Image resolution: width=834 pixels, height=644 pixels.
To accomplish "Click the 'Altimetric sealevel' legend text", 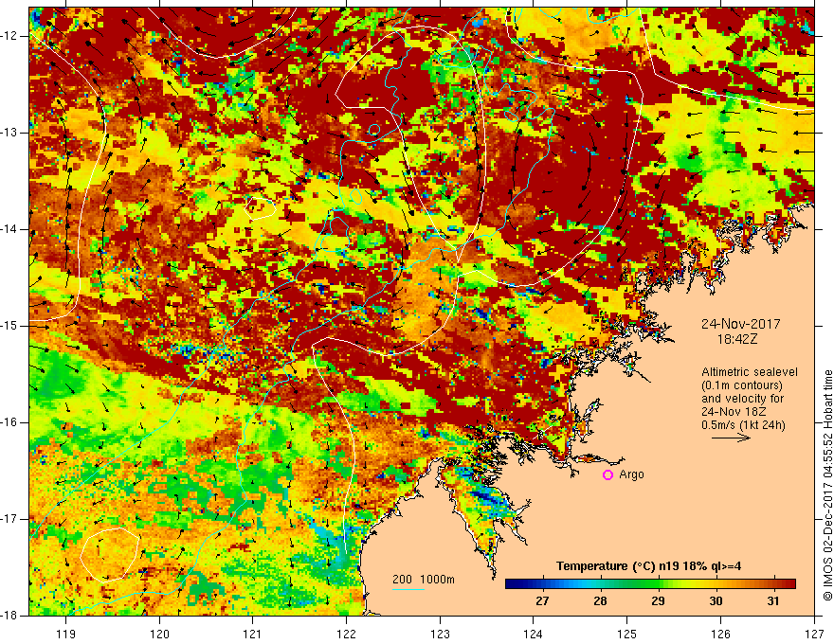I will point(750,372).
